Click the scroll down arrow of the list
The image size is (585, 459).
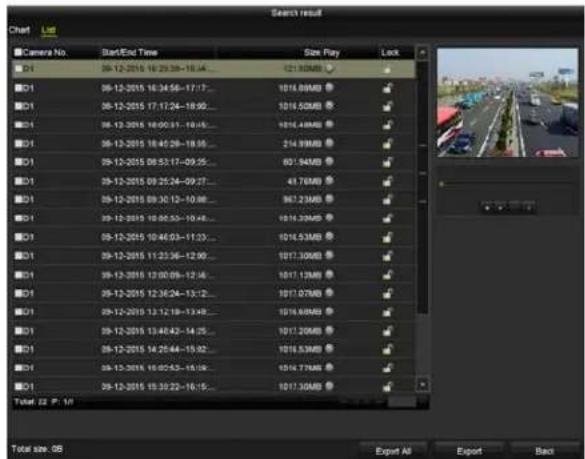(x=422, y=384)
